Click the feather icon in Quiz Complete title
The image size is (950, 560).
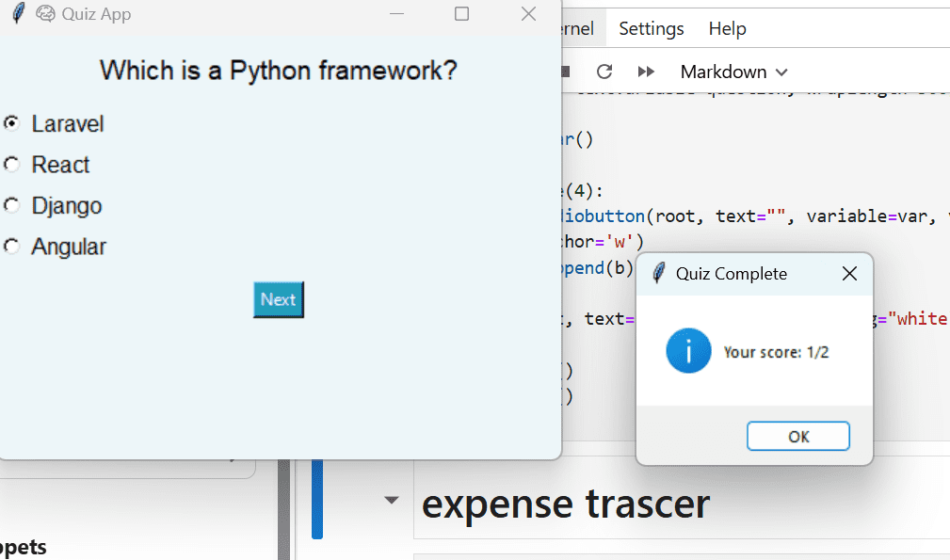[659, 274]
